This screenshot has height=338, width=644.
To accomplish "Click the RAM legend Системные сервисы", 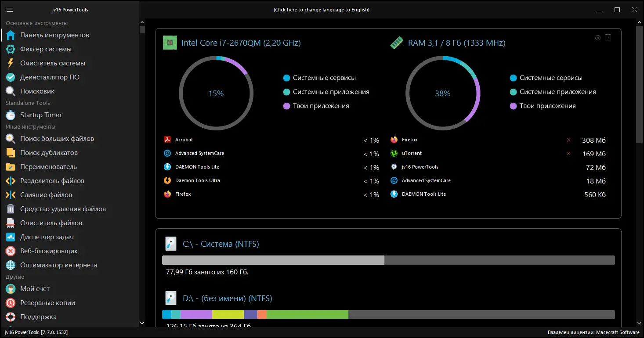I will (551, 78).
